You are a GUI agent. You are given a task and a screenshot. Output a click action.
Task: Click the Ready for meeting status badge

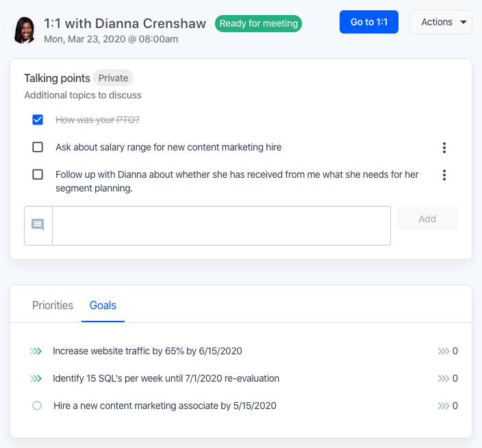tap(259, 24)
